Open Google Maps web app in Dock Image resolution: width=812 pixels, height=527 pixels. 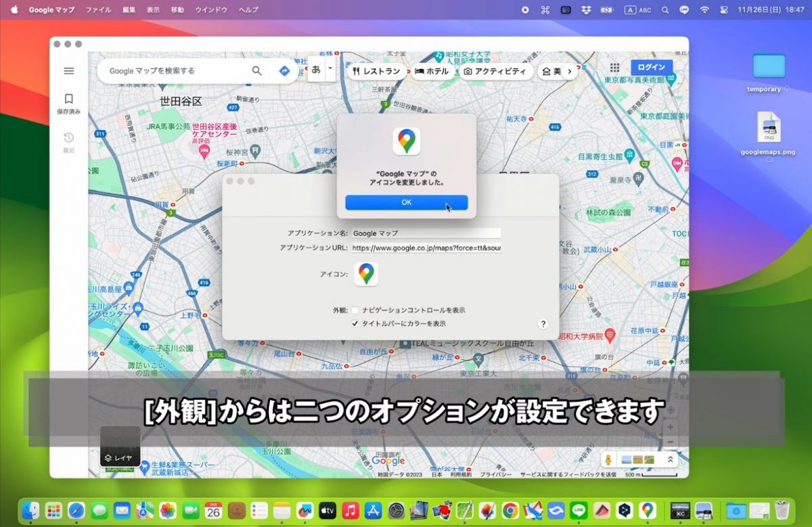tap(648, 509)
